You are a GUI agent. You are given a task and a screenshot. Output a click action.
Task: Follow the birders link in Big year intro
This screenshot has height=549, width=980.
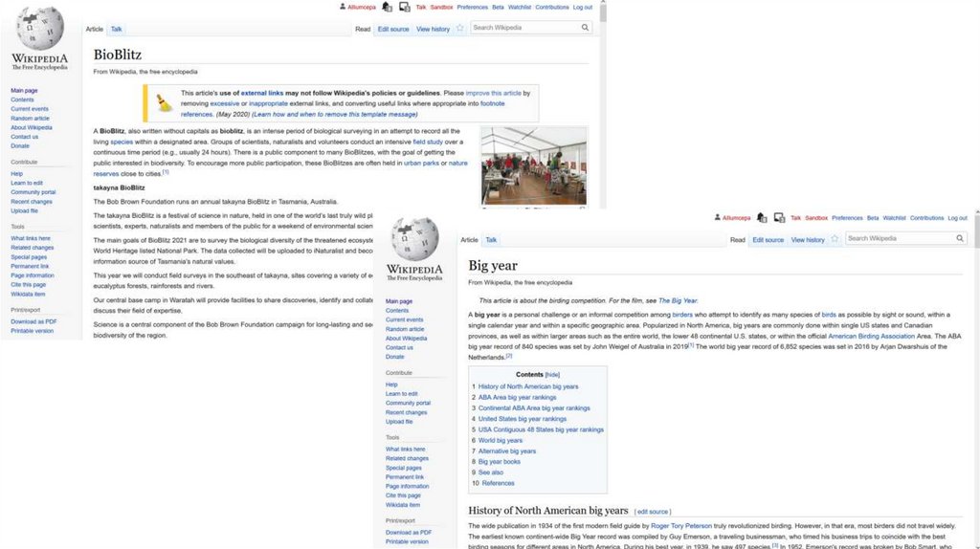click(681, 315)
